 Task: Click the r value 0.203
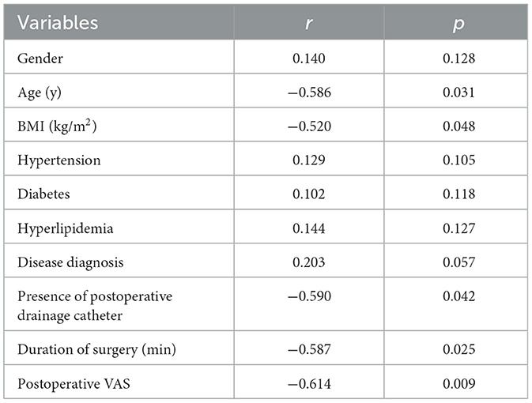click(x=307, y=262)
